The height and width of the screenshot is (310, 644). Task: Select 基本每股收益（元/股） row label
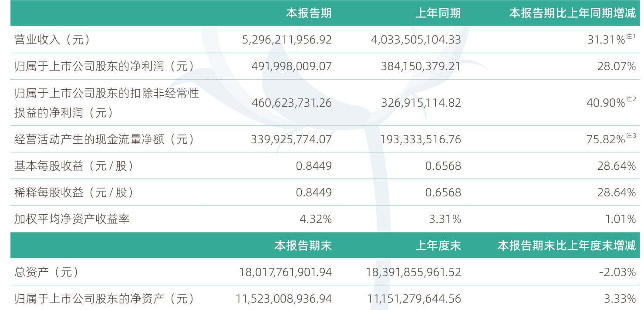pyautogui.click(x=74, y=166)
